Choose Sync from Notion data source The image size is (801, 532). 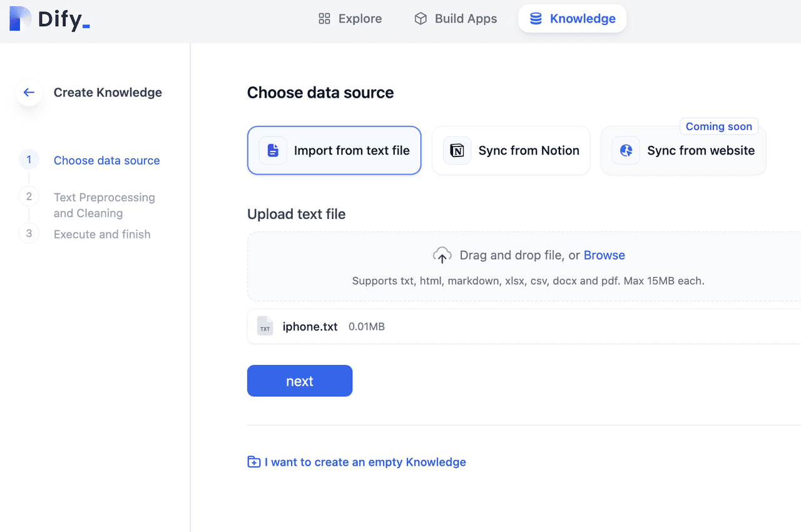[511, 151]
